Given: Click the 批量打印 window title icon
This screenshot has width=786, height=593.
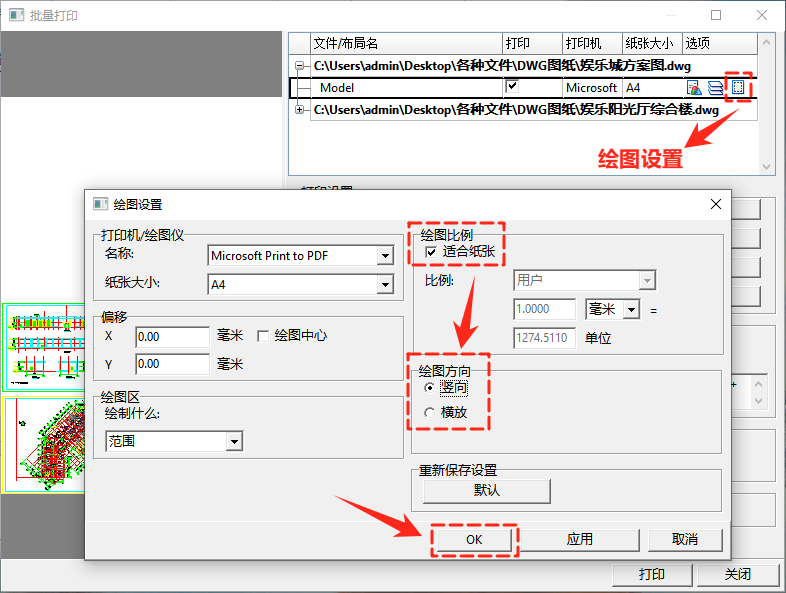Looking at the screenshot, I should point(16,15).
